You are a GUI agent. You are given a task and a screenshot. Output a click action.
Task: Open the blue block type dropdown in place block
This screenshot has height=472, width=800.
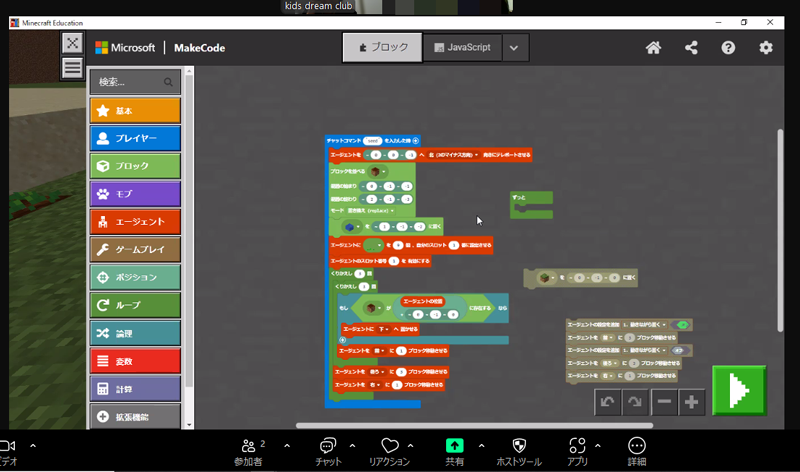point(352,227)
